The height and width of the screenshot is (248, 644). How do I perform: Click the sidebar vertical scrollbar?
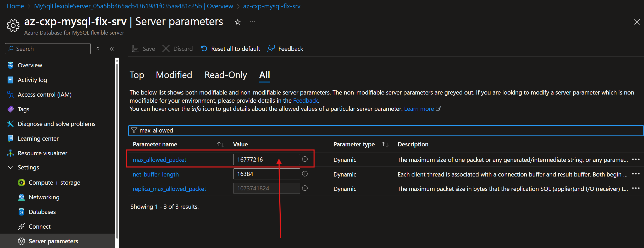click(x=117, y=151)
